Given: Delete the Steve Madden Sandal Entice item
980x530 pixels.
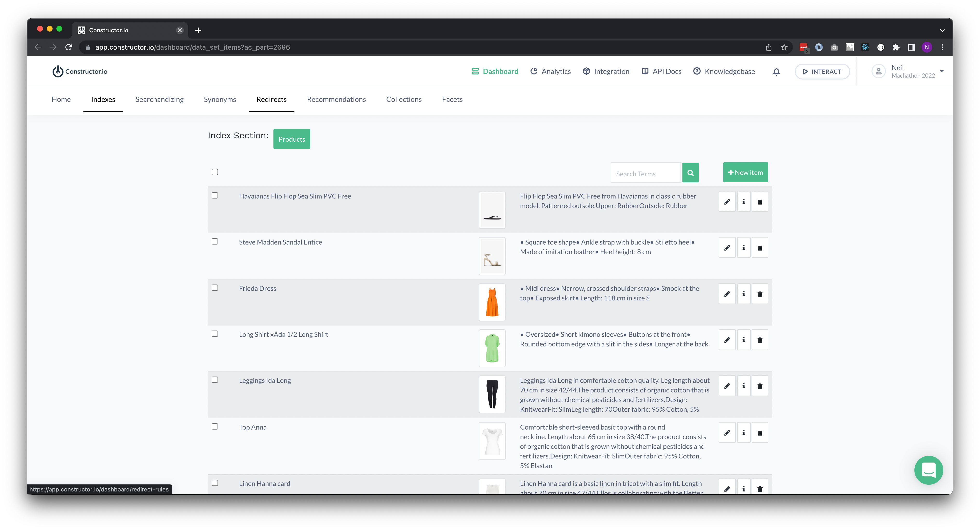Looking at the screenshot, I should tap(760, 247).
